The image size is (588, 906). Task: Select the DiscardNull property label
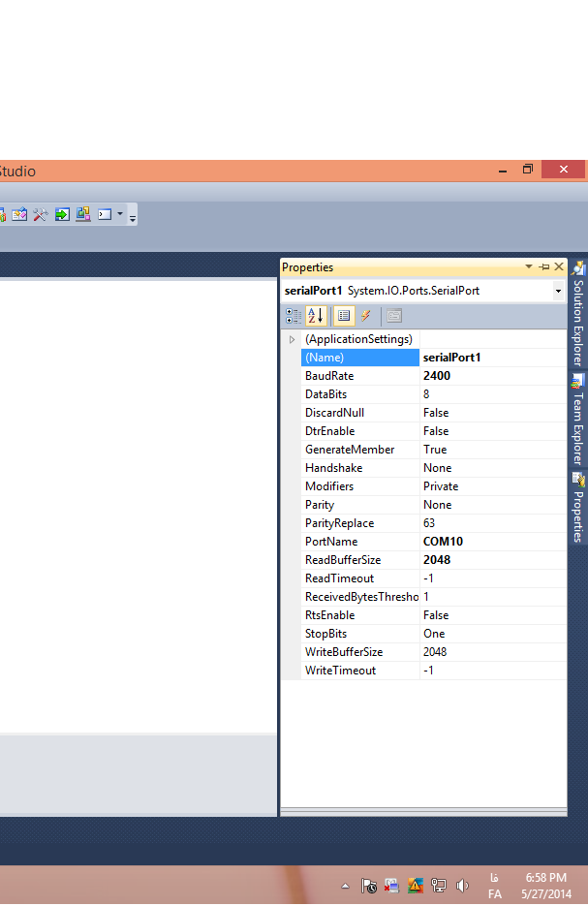[334, 413]
